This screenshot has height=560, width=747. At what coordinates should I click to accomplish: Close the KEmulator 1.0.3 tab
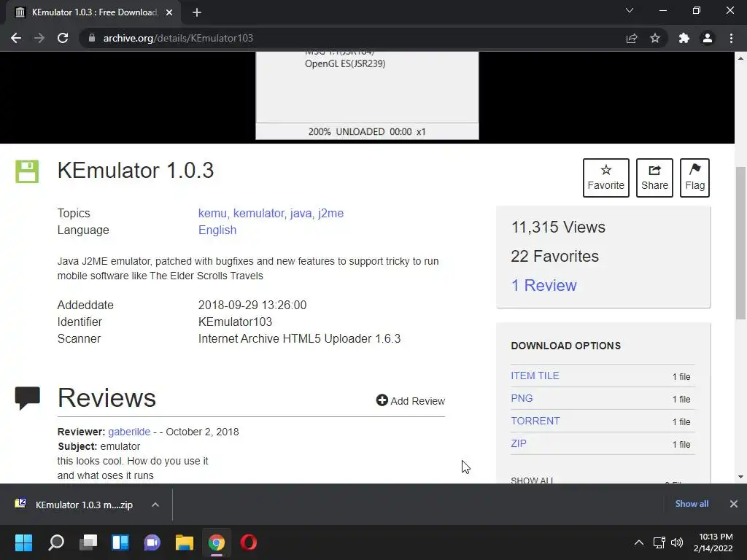169,12
